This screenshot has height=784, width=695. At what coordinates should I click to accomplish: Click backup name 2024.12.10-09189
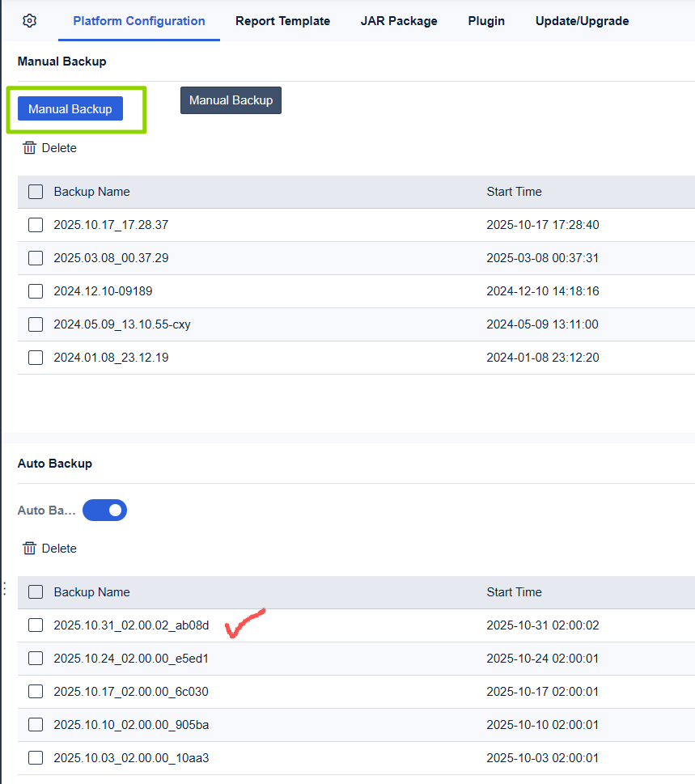103,291
